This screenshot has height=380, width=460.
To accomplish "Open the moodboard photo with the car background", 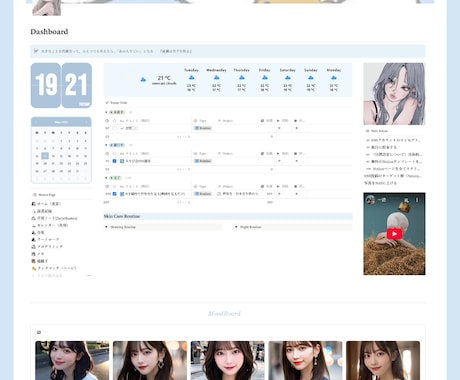I will coord(72,360).
